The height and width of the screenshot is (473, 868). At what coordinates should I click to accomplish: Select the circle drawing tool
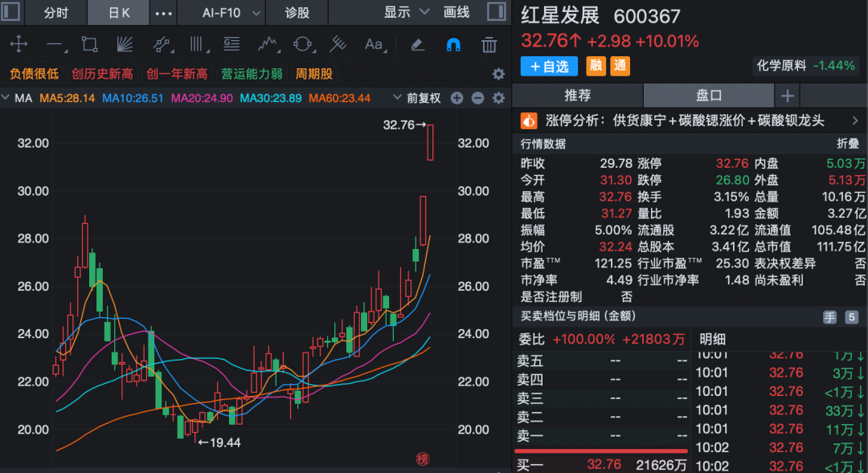pyautogui.click(x=303, y=44)
